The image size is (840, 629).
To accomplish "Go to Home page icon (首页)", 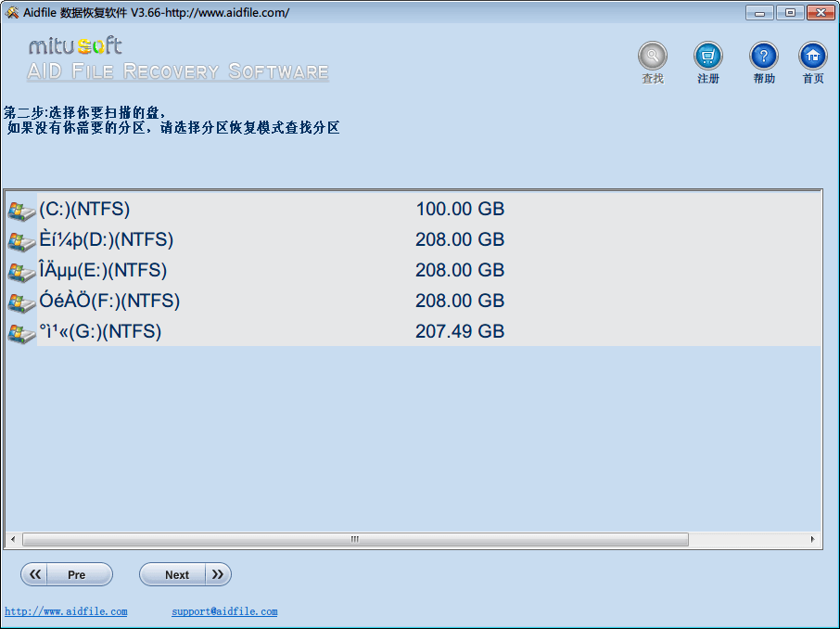I will (x=813, y=57).
